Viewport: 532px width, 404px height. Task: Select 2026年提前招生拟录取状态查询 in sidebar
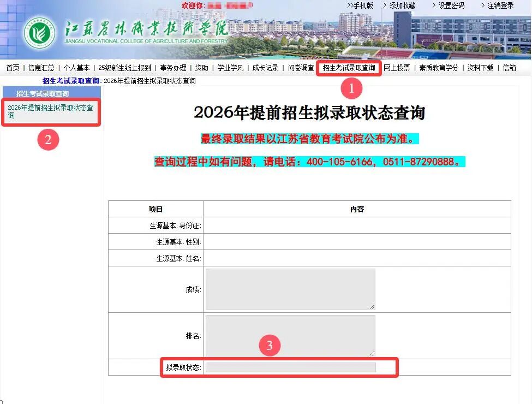50,111
